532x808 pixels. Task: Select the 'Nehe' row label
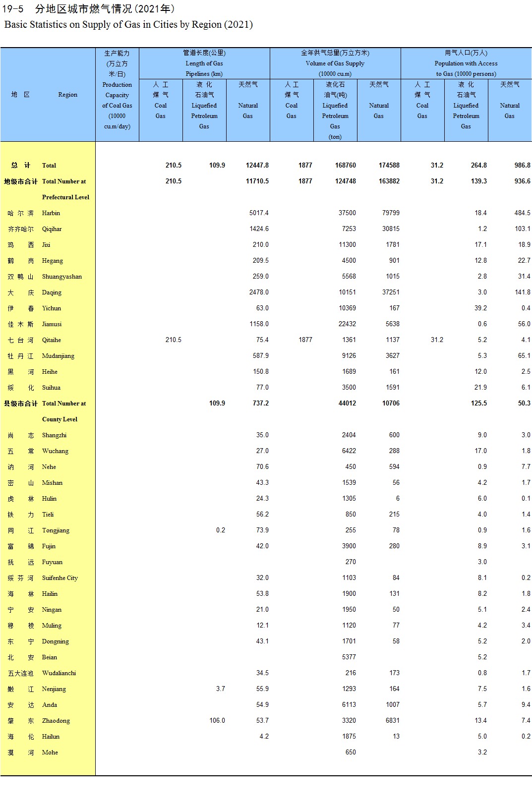click(49, 467)
